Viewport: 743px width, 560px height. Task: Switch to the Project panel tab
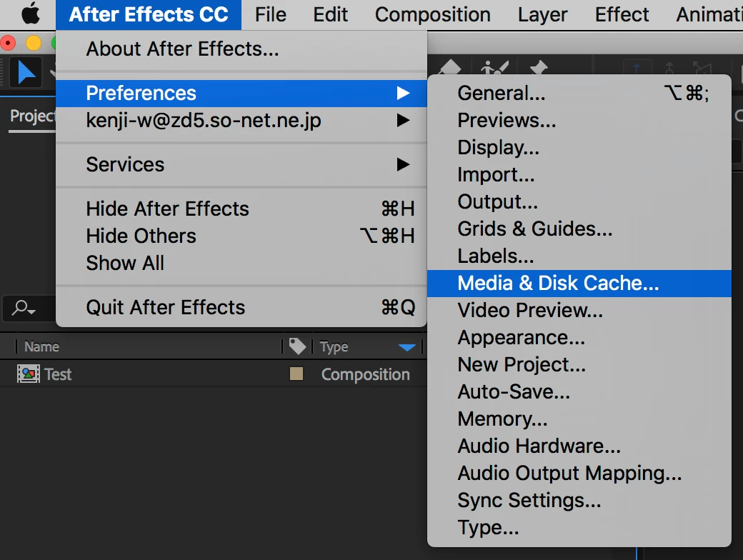coord(32,116)
